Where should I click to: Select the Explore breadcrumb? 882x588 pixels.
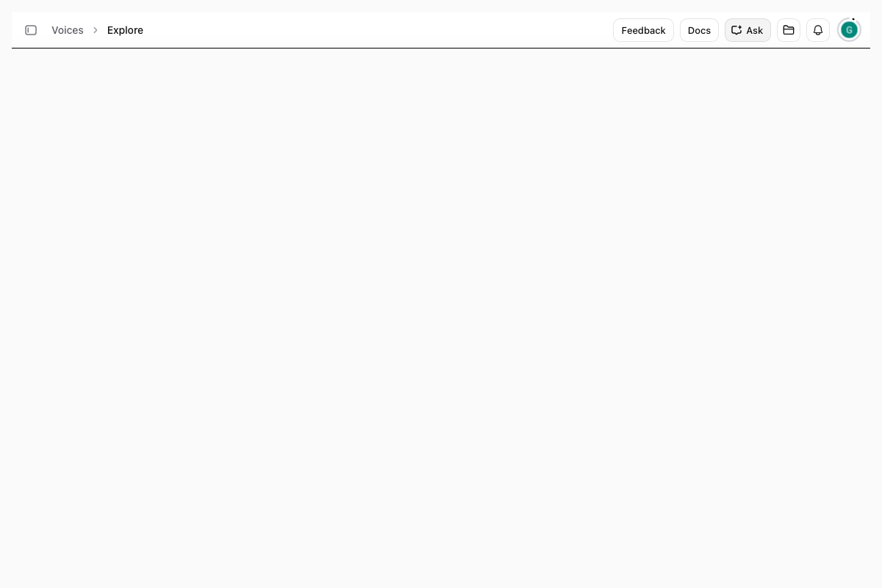click(125, 30)
